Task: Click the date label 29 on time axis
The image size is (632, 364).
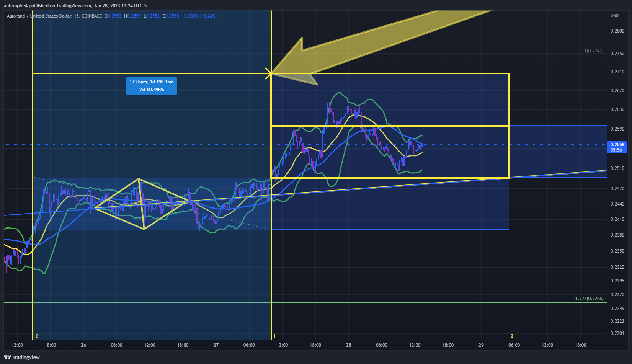Action: [481, 345]
